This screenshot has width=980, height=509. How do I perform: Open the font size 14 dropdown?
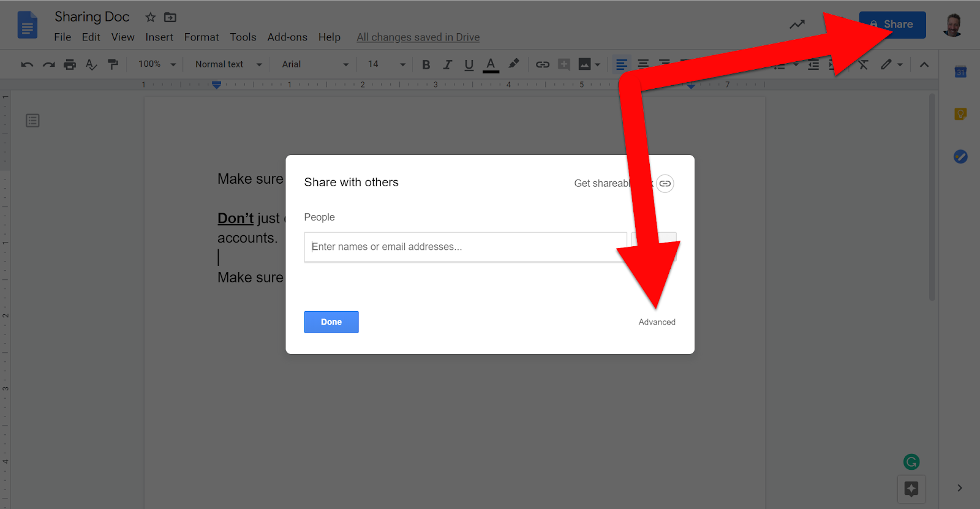click(386, 64)
